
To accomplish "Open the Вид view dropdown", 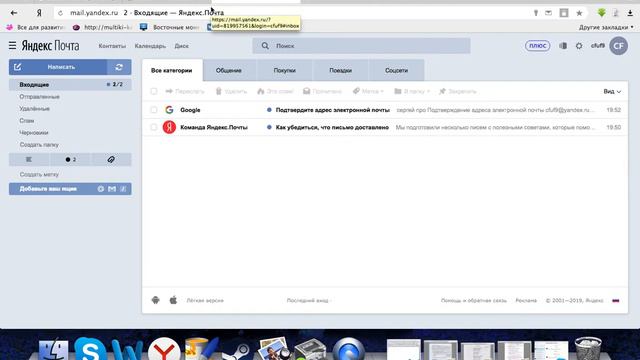I will (612, 91).
